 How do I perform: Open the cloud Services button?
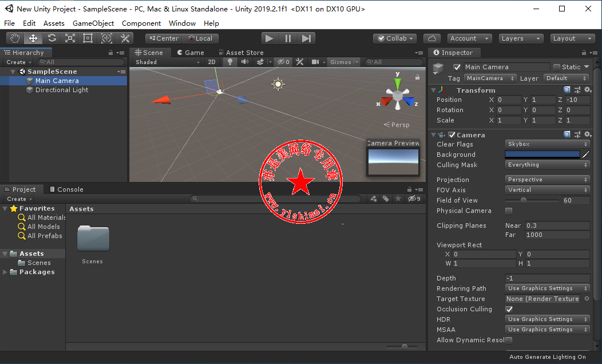[x=432, y=38]
